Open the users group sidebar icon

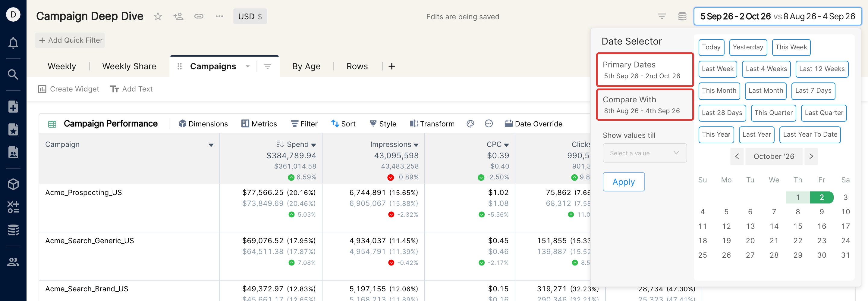click(13, 262)
